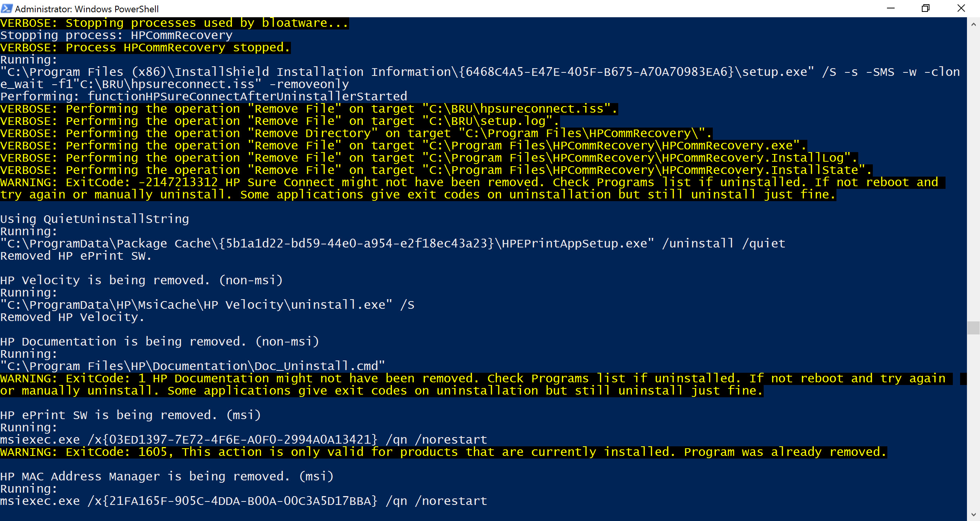Click 'VERBOSE: Process HPCommRecovery stopped.' line

click(x=145, y=48)
